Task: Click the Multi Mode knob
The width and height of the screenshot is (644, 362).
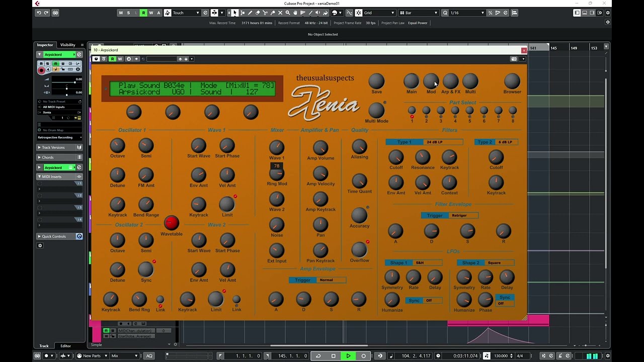Action: [x=376, y=110]
